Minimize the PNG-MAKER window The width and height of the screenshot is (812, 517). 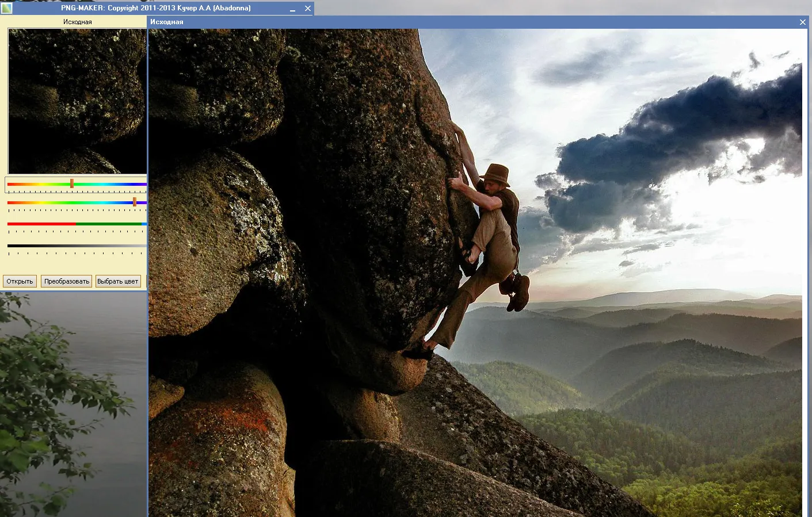click(292, 9)
